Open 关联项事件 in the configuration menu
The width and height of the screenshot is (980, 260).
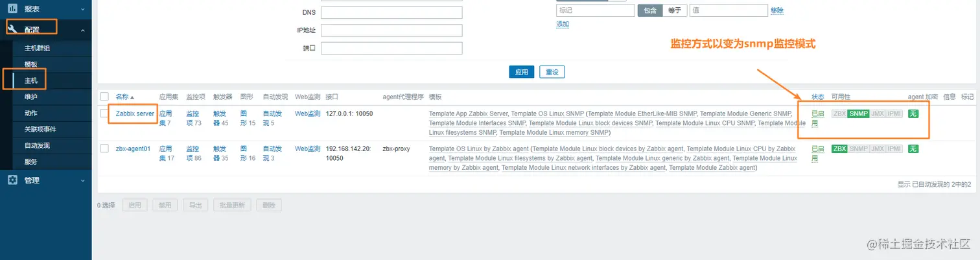point(40,129)
